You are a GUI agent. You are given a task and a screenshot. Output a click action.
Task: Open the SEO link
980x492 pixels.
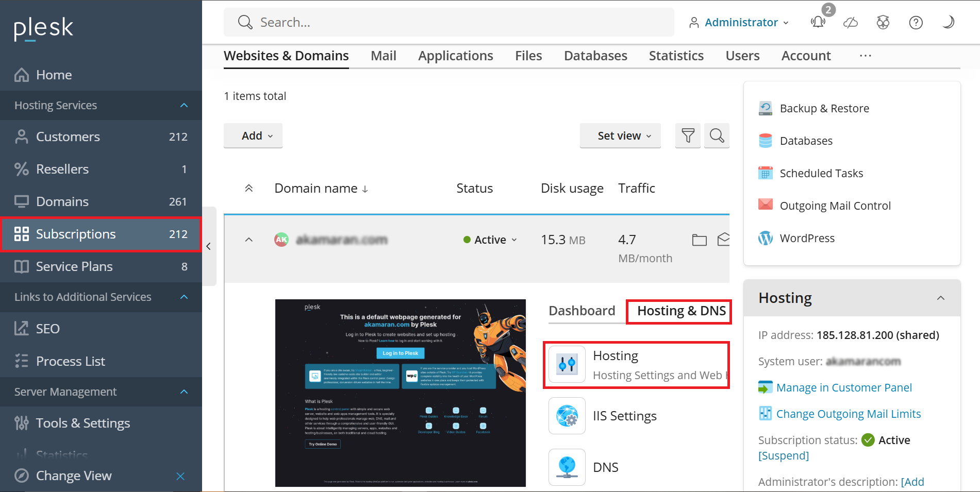coord(101,329)
